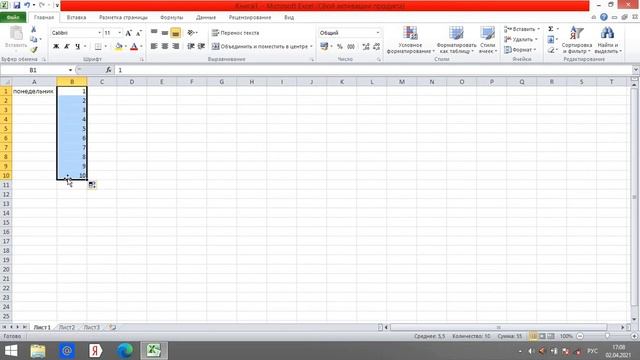This screenshot has width=640, height=360.
Task: Click the font color red A icon
Action: [x=134, y=47]
